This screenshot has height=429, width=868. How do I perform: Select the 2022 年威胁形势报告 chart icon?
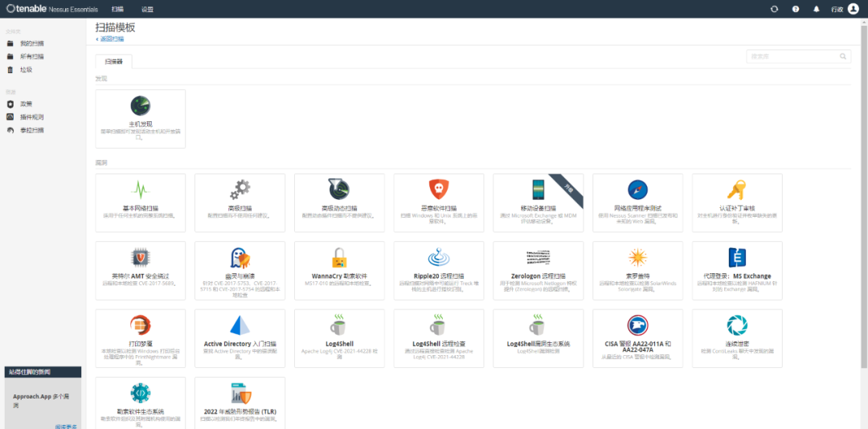click(240, 393)
